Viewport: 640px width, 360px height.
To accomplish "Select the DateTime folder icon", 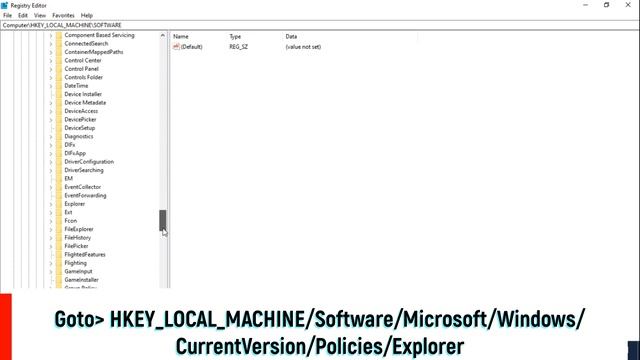I will [59, 86].
